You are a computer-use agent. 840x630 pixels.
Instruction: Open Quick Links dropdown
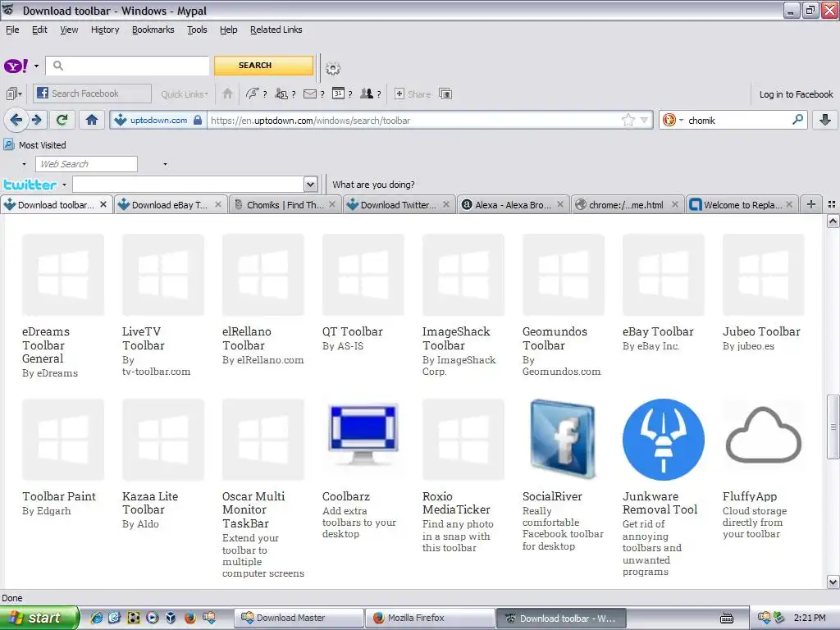[x=185, y=94]
